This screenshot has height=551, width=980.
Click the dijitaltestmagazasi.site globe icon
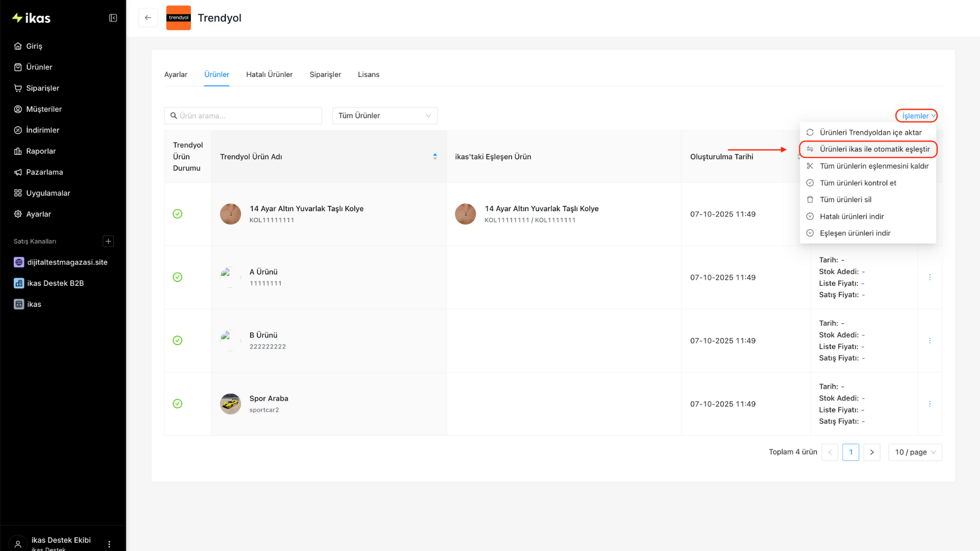(x=19, y=262)
